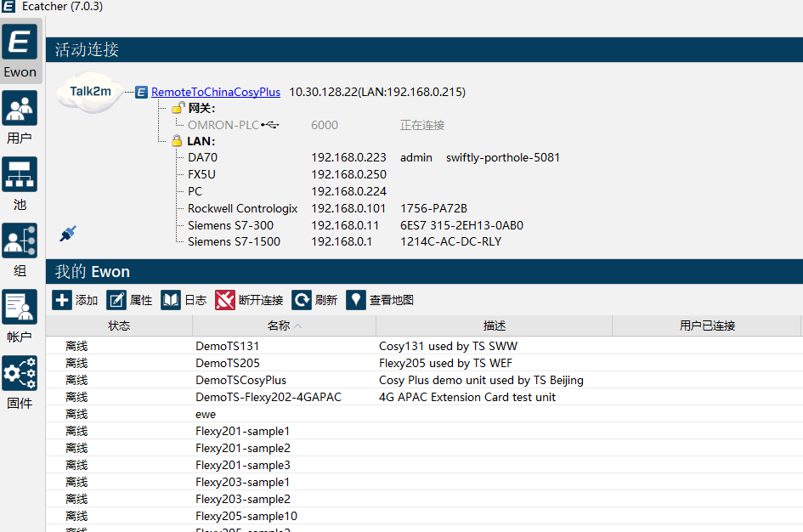Select the Flexy203-sample1 row
Image resolution: width=803 pixels, height=532 pixels.
point(424,482)
